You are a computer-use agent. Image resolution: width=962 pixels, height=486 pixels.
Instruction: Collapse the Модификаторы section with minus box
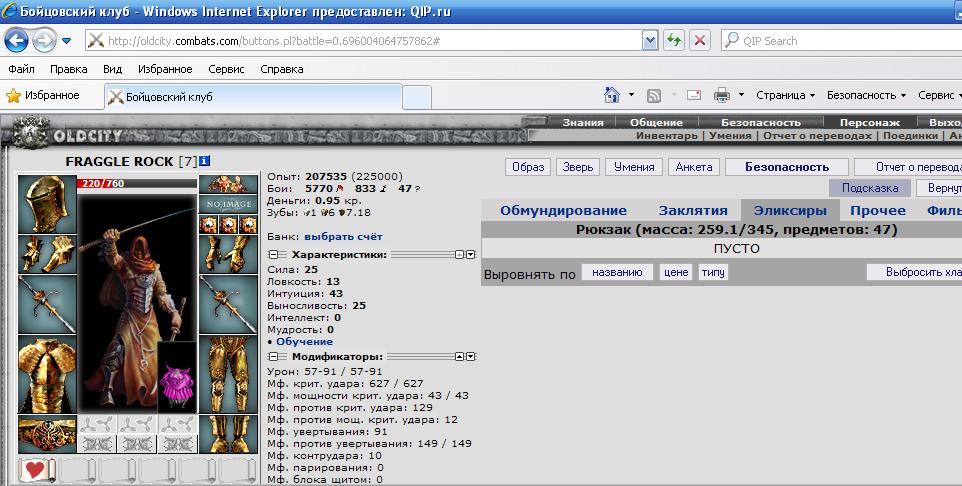[274, 357]
